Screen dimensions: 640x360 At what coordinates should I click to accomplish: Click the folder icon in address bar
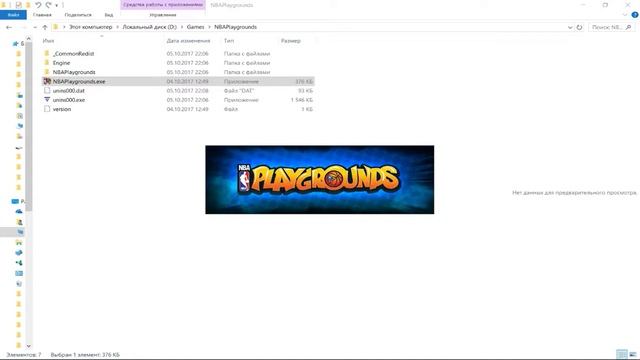tap(56, 27)
